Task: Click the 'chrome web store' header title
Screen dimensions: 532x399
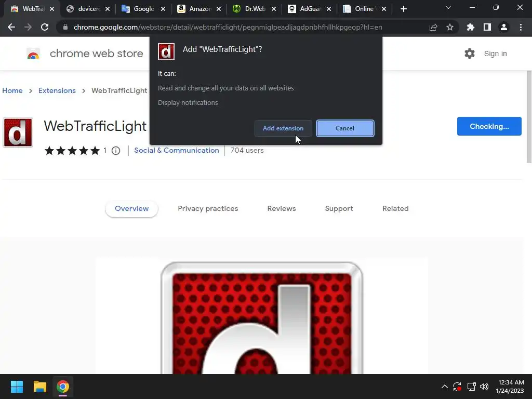Action: [x=96, y=54]
